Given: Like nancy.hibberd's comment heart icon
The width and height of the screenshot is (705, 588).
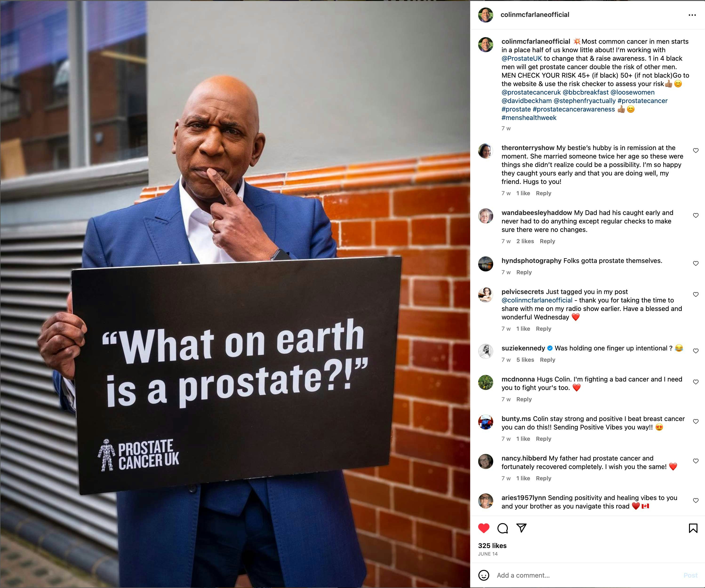Looking at the screenshot, I should pyautogui.click(x=696, y=461).
